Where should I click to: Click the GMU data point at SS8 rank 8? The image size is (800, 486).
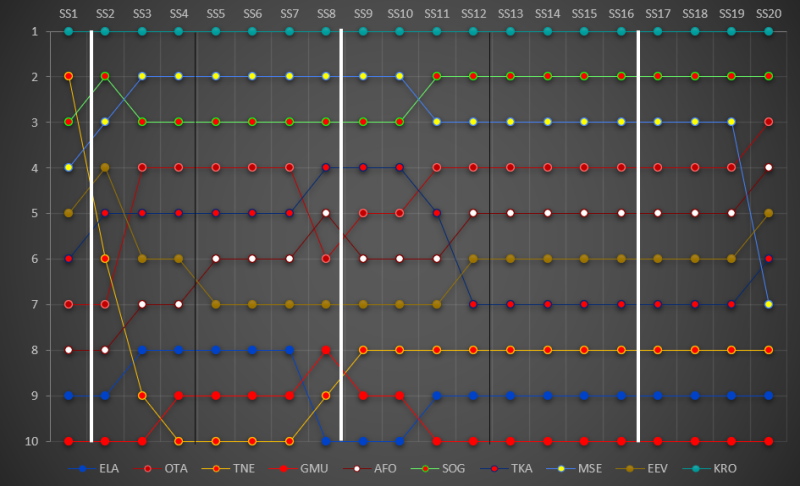[x=326, y=350]
